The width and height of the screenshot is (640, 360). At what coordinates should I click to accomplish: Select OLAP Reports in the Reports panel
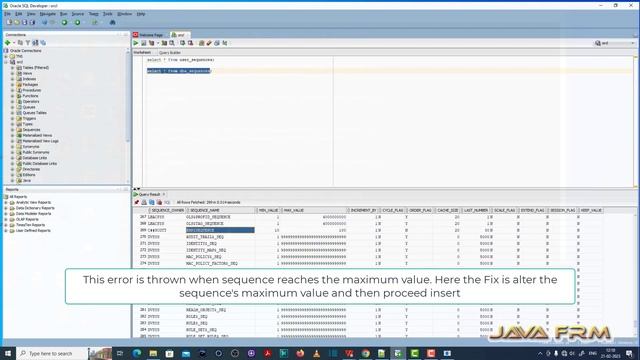27,220
